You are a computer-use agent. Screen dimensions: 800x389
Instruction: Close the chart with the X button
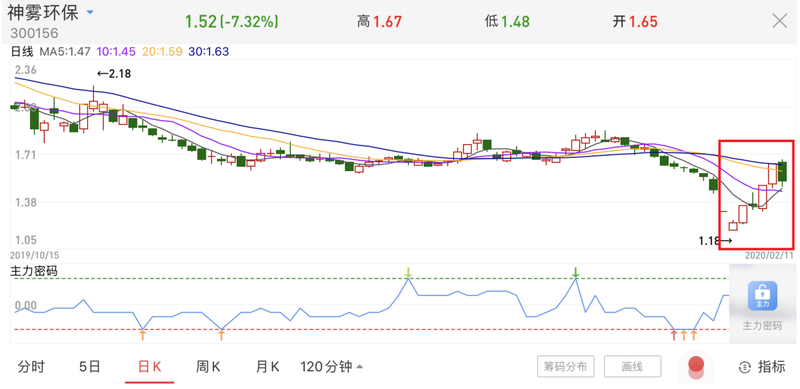click(x=780, y=21)
